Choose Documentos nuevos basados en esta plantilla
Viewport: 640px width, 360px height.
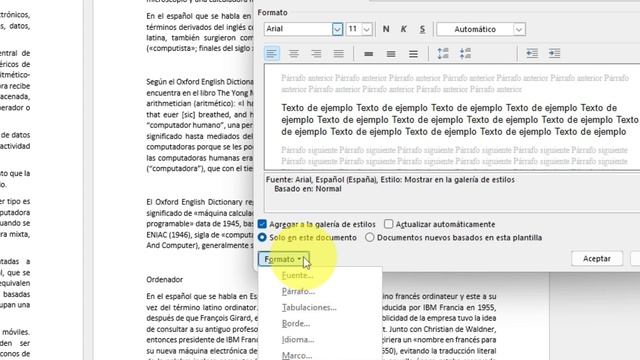pyautogui.click(x=369, y=237)
